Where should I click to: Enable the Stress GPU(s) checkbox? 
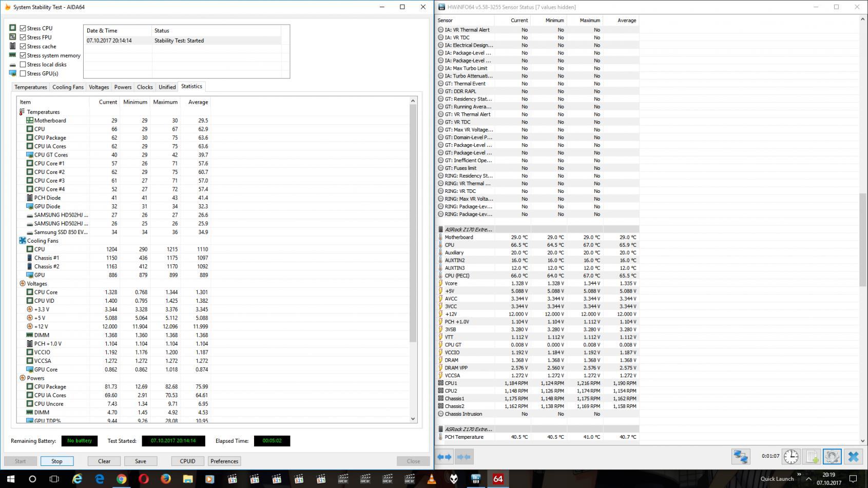pos(23,73)
